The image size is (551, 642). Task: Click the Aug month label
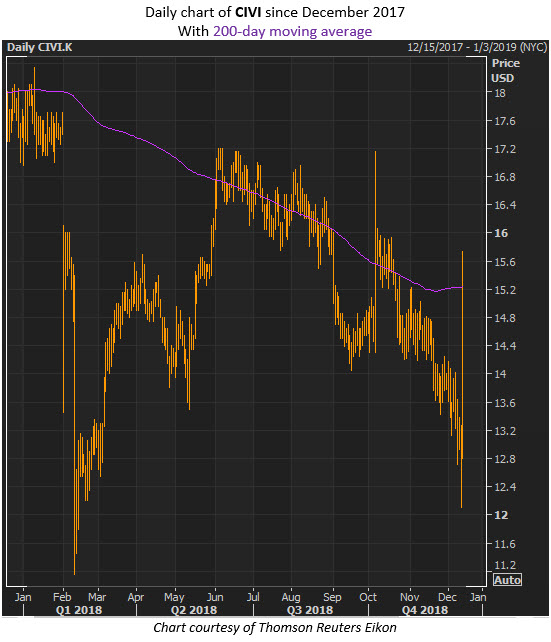tap(291, 597)
